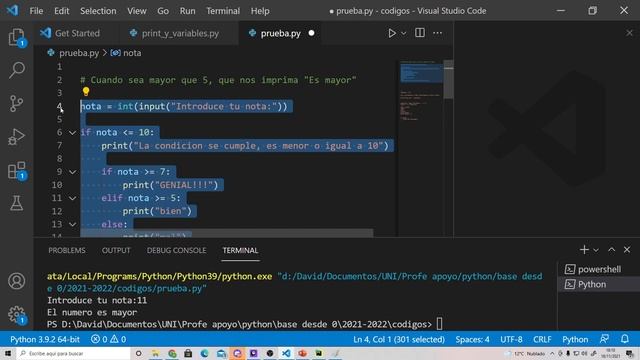Show the Problems panel tab

pyautogui.click(x=67, y=251)
